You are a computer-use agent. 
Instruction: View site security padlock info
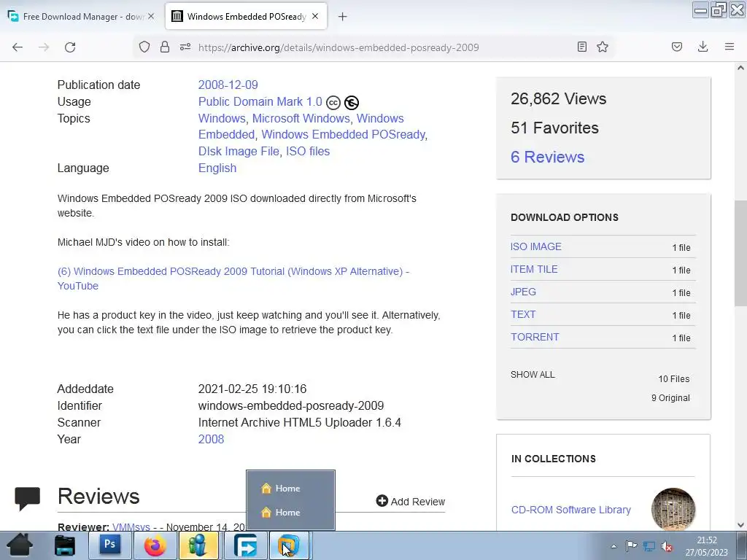[165, 47]
